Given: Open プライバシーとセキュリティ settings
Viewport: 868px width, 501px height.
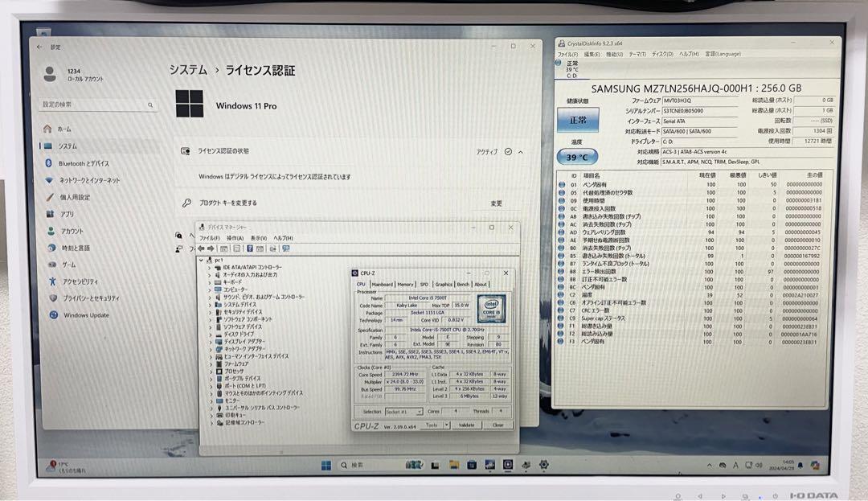Looking at the screenshot, I should click(84, 298).
